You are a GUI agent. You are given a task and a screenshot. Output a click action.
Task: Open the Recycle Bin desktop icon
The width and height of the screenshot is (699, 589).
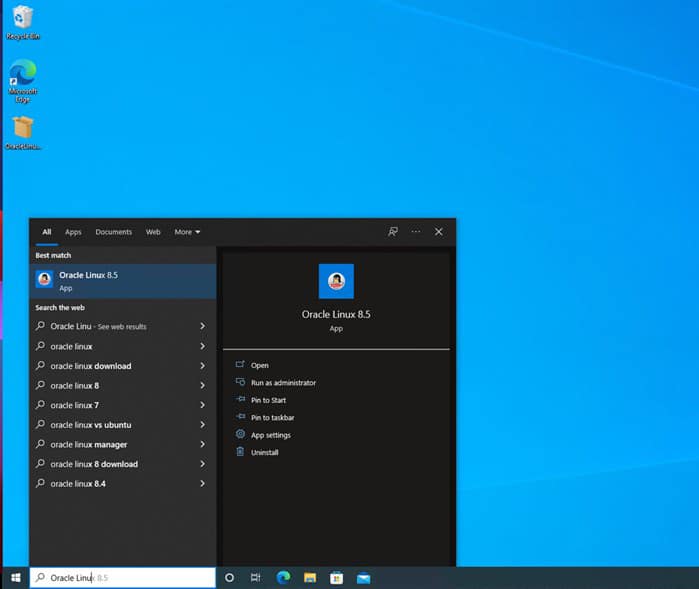coord(22,20)
